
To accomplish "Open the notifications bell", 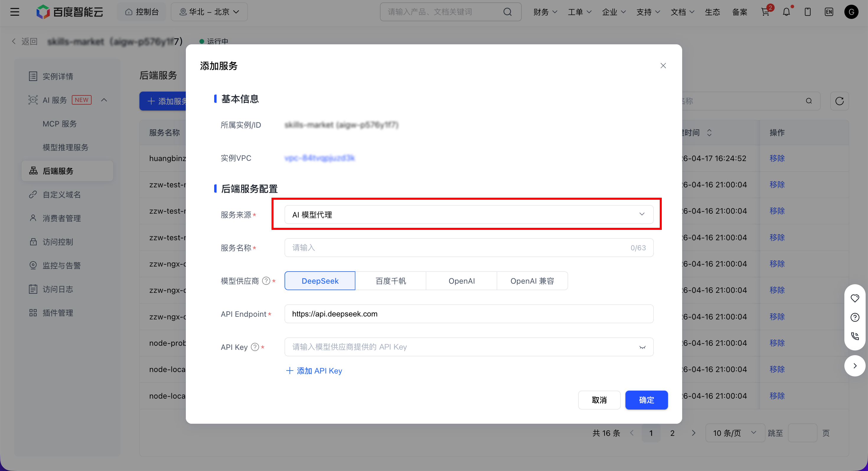I will click(786, 12).
